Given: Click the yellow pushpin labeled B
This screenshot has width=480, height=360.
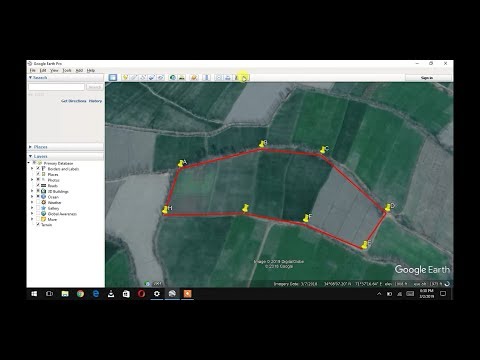Looking at the screenshot, I should (262, 144).
